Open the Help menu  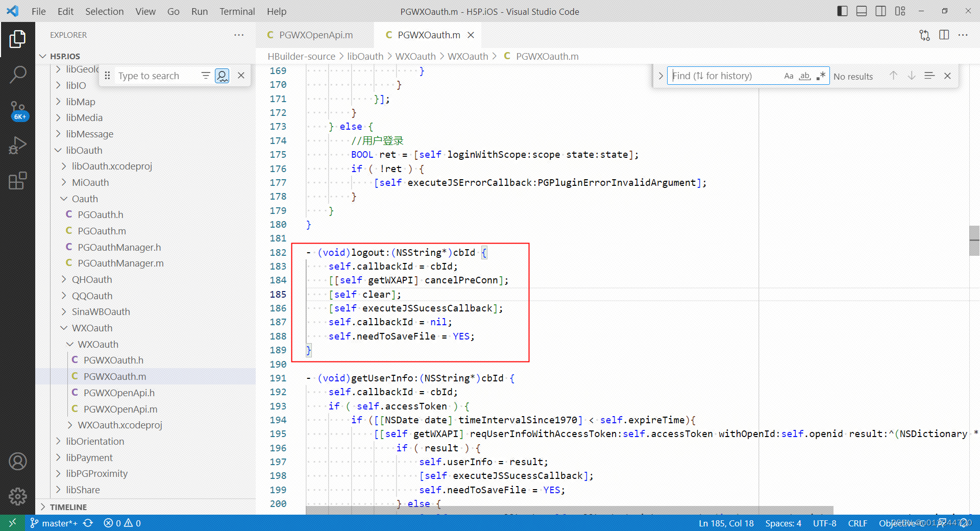pyautogui.click(x=276, y=11)
